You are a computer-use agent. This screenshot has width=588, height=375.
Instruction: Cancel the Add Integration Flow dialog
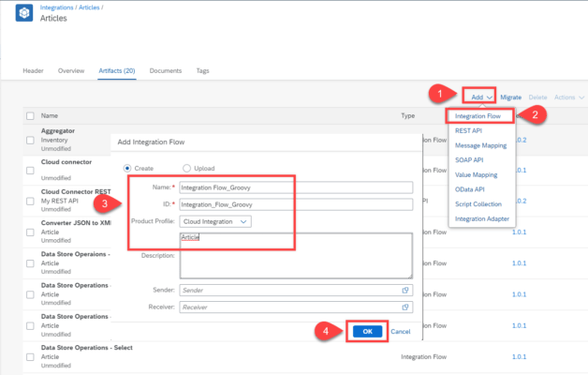tap(400, 332)
